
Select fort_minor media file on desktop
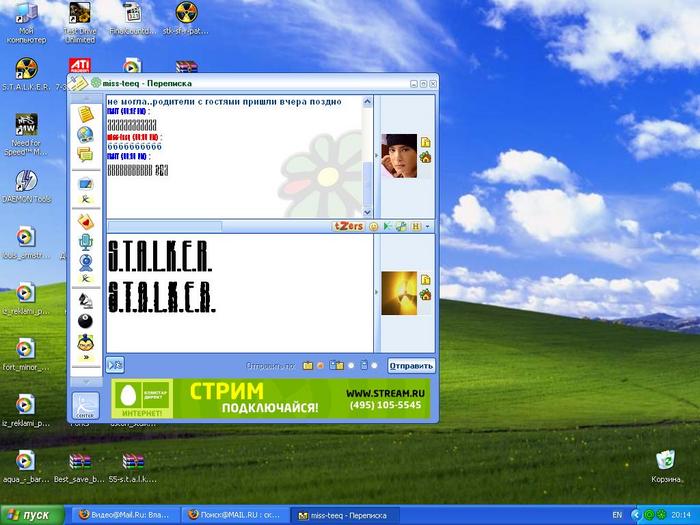tap(26, 355)
